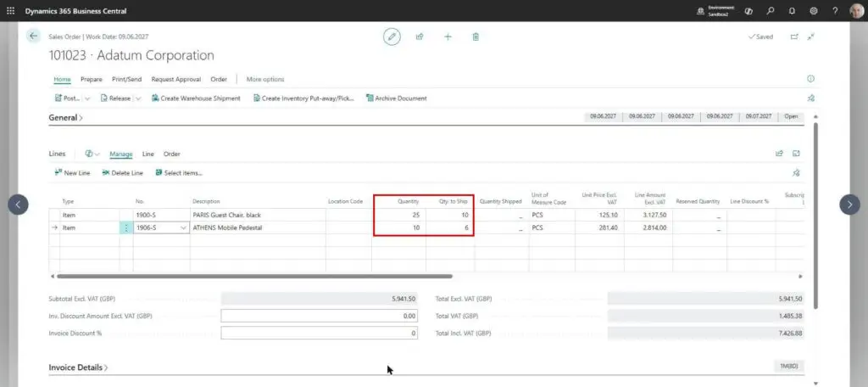The width and height of the screenshot is (868, 387).
Task: Share the lines with Lines share icon
Action: [780, 154]
